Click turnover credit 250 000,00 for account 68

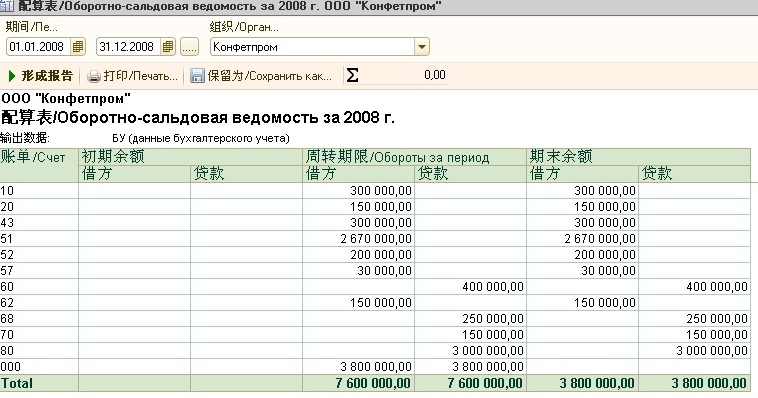tap(493, 318)
